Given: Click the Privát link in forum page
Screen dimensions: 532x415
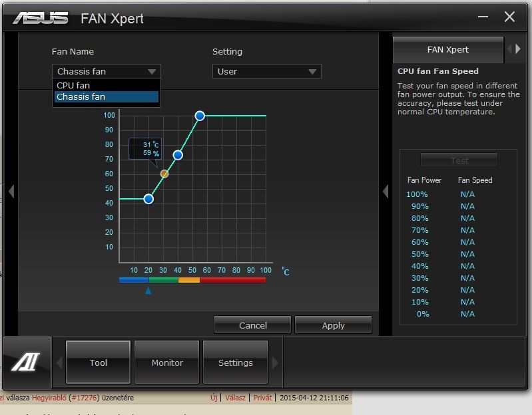Looking at the screenshot, I should click(262, 398).
